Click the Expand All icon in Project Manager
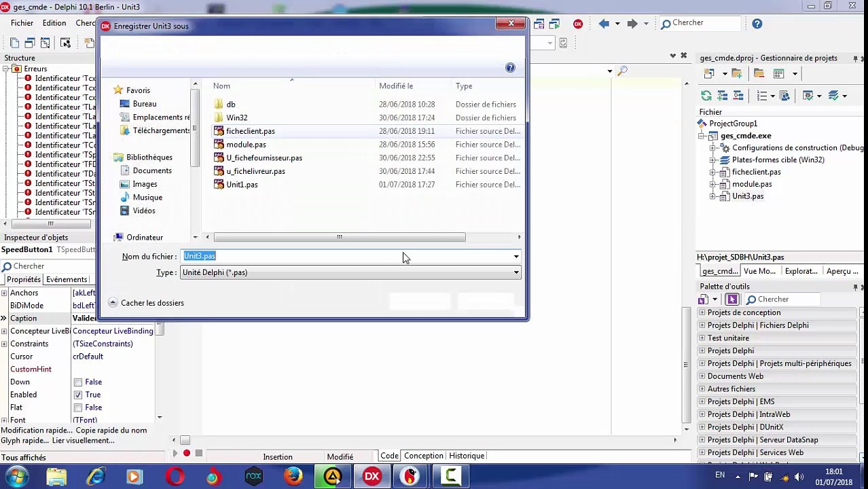The image size is (868, 489). tap(723, 96)
